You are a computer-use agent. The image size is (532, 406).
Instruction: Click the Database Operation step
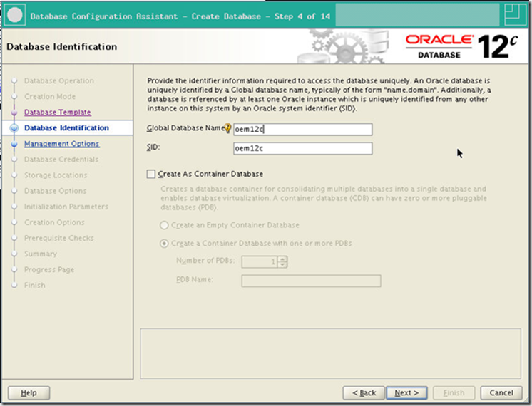pyautogui.click(x=59, y=80)
